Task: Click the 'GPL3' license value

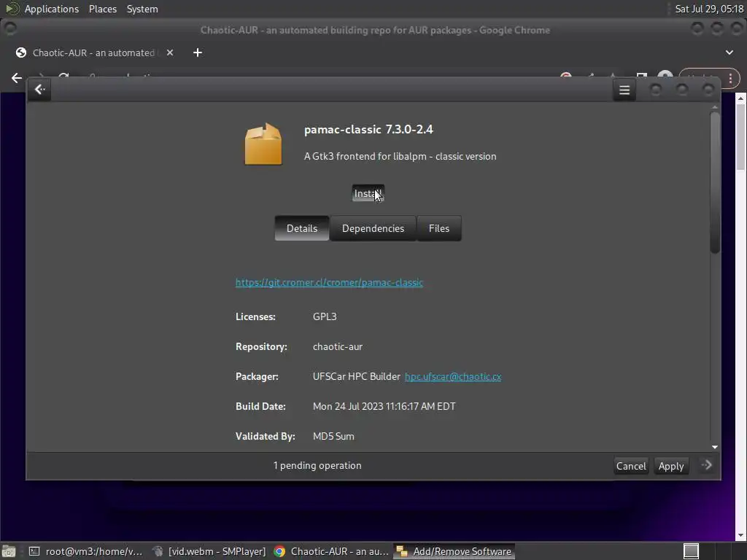Action: coord(325,316)
